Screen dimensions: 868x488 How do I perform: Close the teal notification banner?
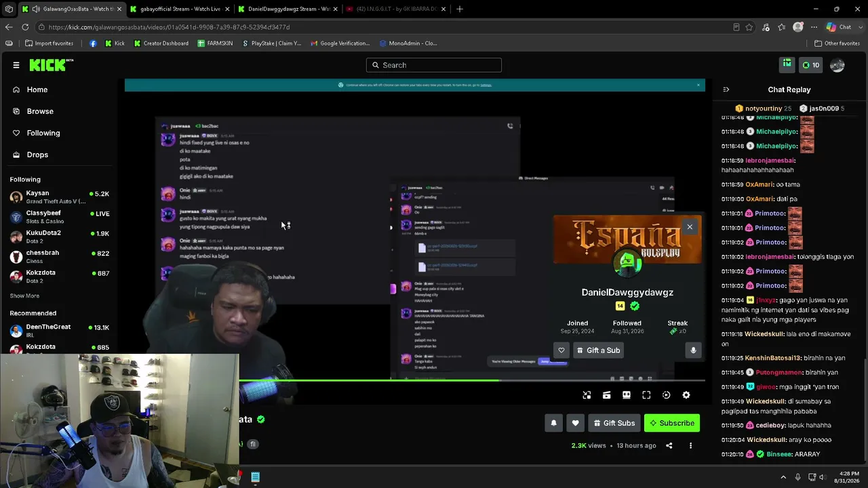698,85
